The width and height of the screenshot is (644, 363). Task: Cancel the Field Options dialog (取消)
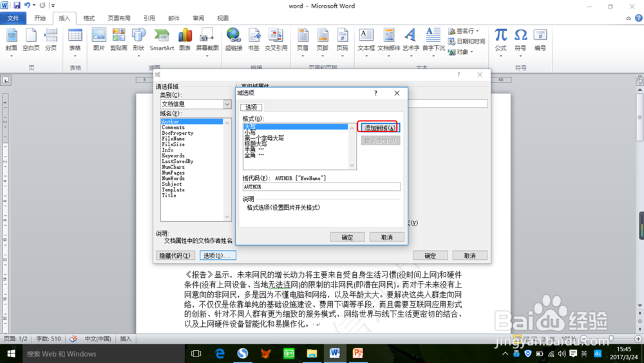coord(386,237)
